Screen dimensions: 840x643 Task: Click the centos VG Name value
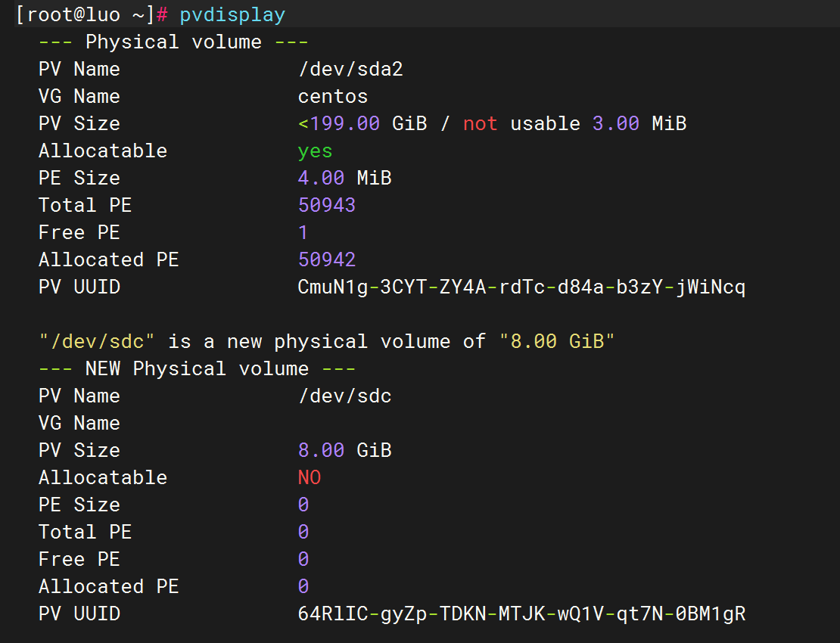[333, 96]
